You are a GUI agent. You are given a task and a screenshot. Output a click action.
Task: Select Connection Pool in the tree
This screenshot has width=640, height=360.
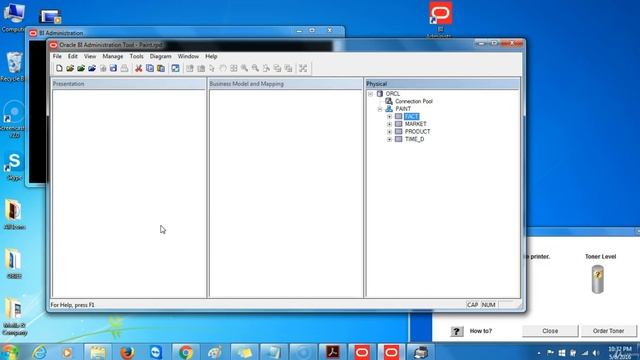click(413, 101)
